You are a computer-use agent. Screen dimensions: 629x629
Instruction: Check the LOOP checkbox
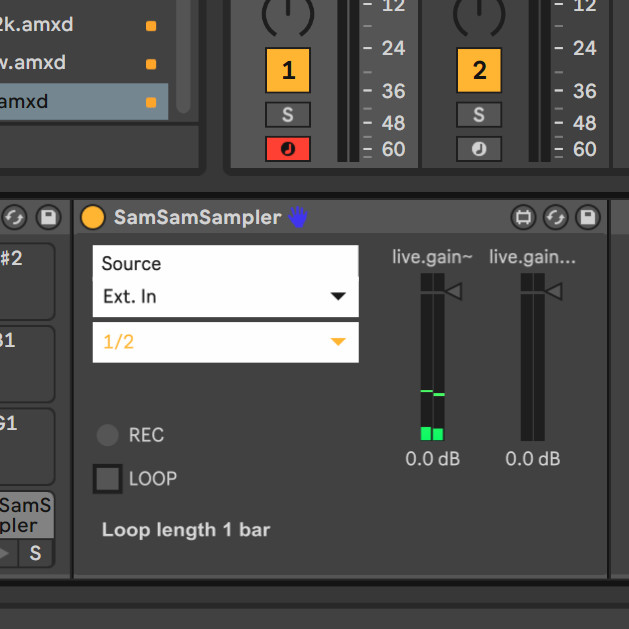[107, 479]
